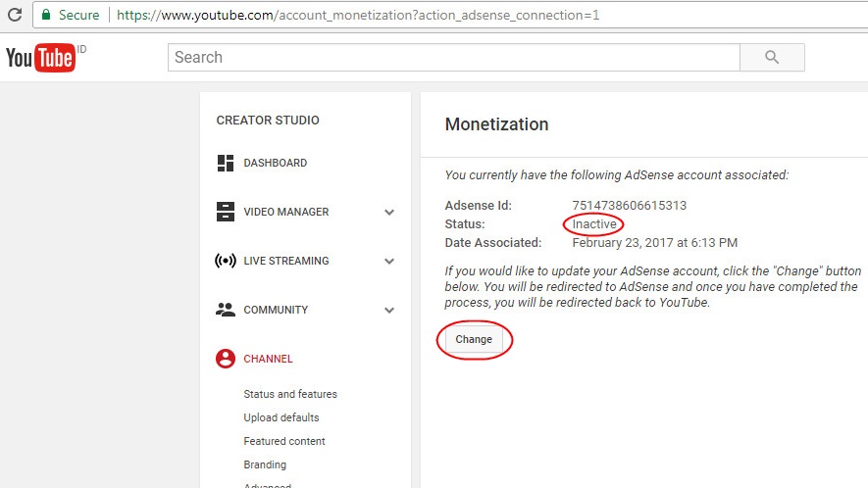The width and height of the screenshot is (868, 488).
Task: Click the magnifying glass search button
Action: point(772,57)
